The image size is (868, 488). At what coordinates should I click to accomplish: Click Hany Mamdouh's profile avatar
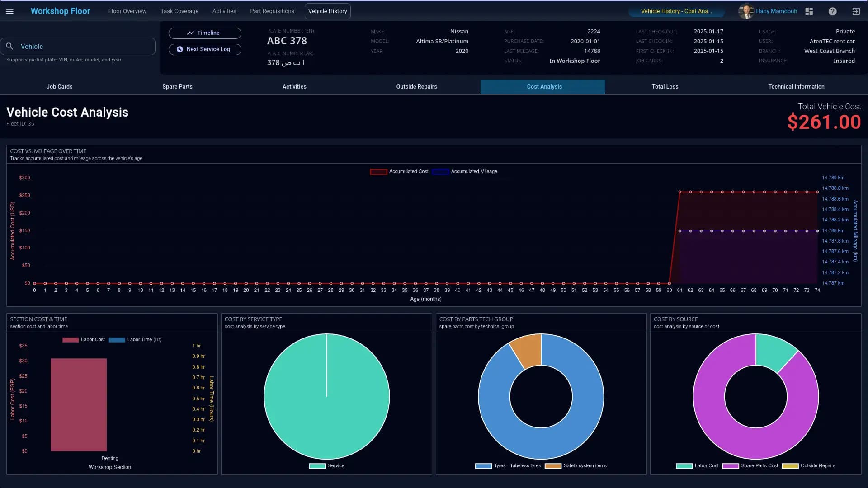745,11
